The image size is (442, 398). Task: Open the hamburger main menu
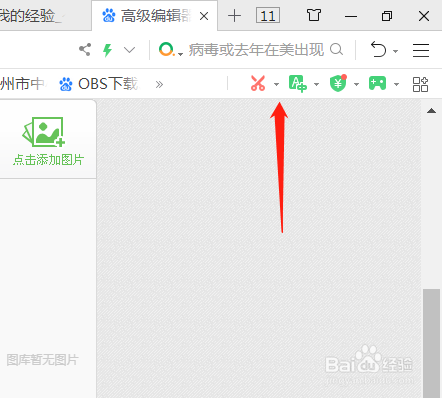pos(421,50)
